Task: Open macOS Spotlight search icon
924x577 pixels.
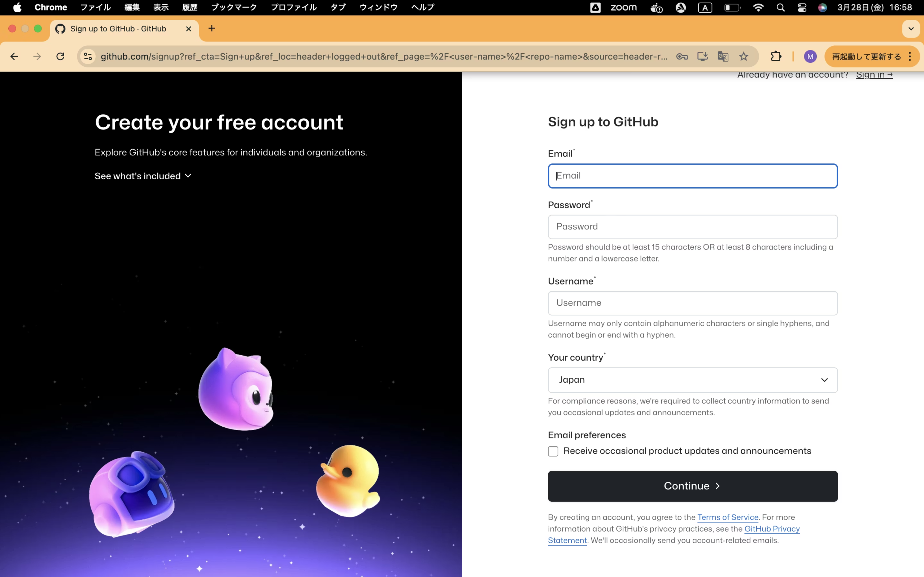Action: [x=780, y=7]
